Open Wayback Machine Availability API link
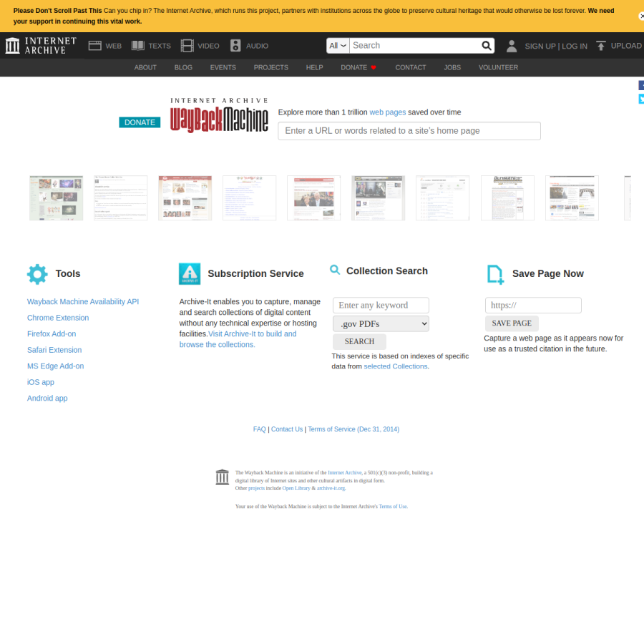Viewport: 644px width, 644px height. point(83,301)
